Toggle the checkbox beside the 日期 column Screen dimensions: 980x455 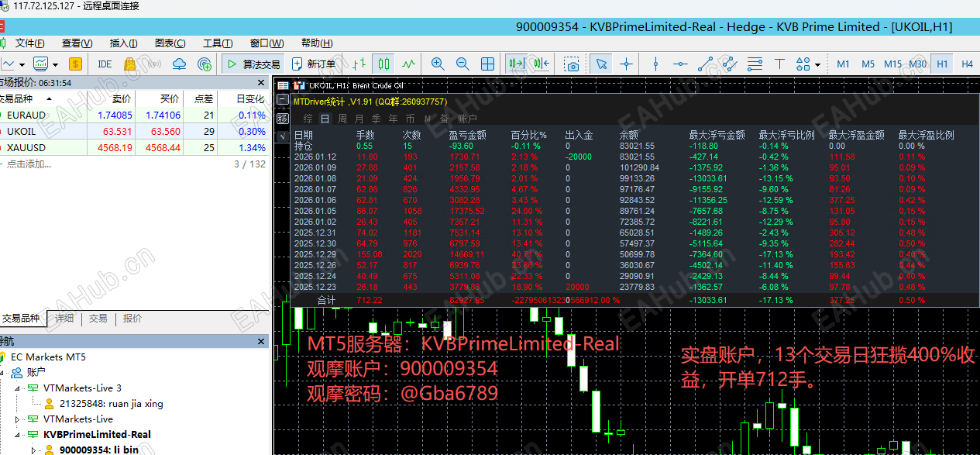(x=282, y=136)
